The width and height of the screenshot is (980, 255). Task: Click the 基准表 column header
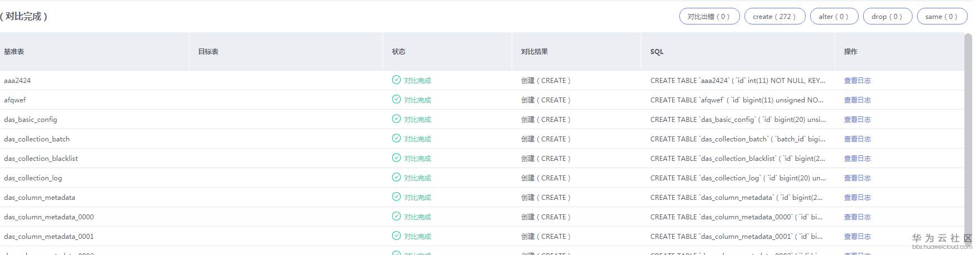tap(14, 52)
